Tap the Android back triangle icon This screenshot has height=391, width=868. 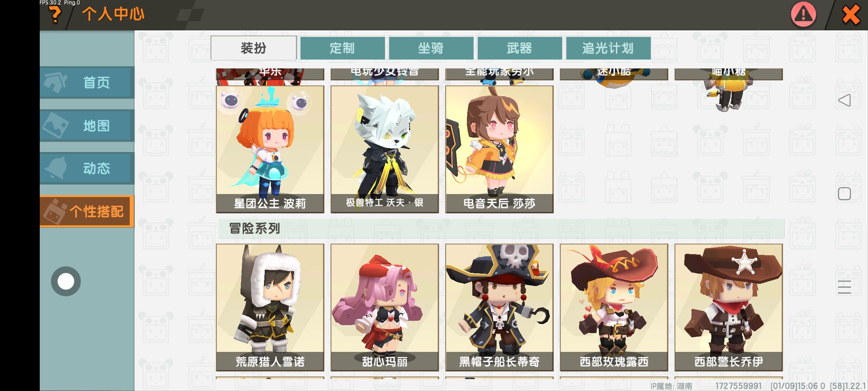click(844, 100)
